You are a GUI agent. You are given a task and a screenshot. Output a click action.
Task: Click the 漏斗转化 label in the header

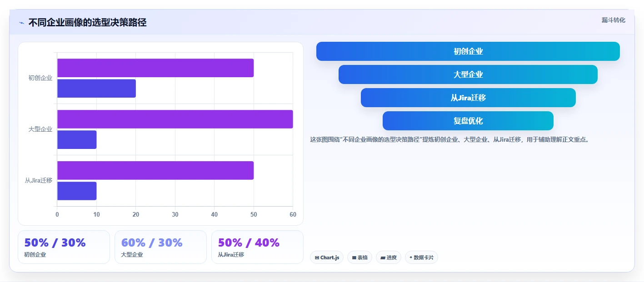click(x=613, y=20)
